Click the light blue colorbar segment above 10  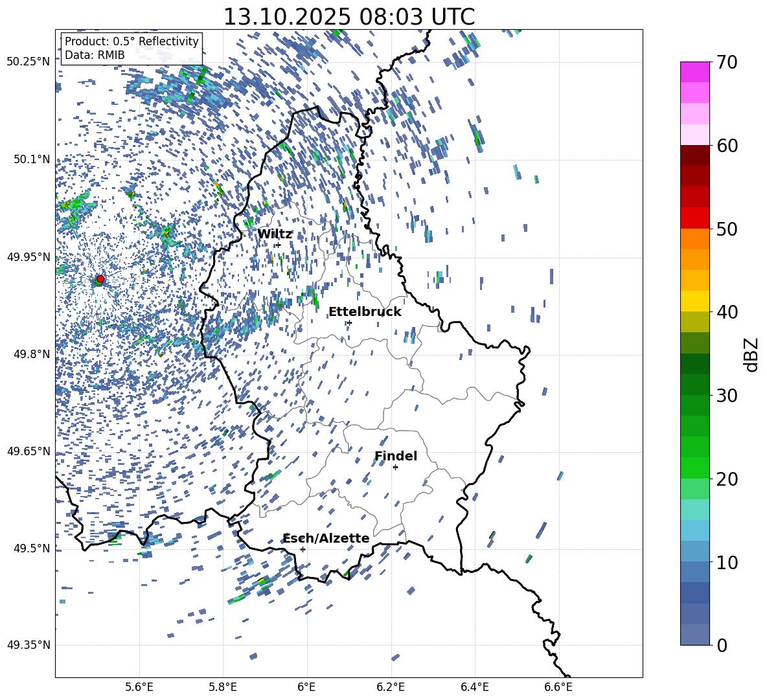694,551
